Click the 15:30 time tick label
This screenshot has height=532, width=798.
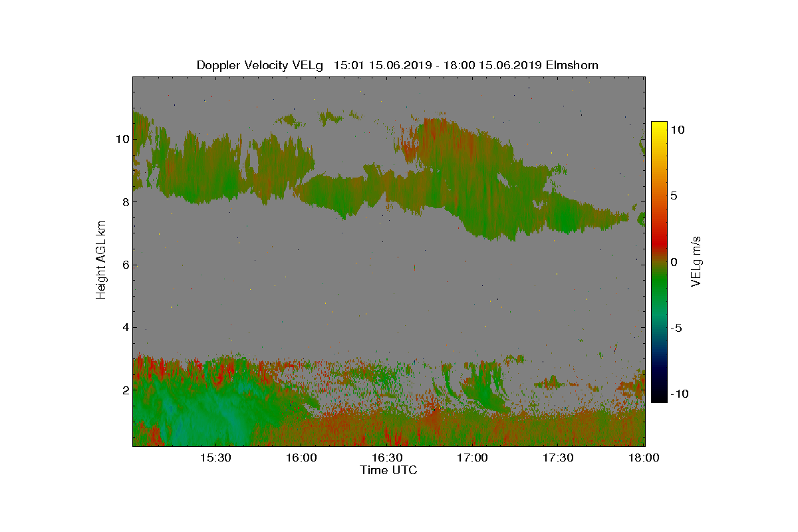coord(215,458)
